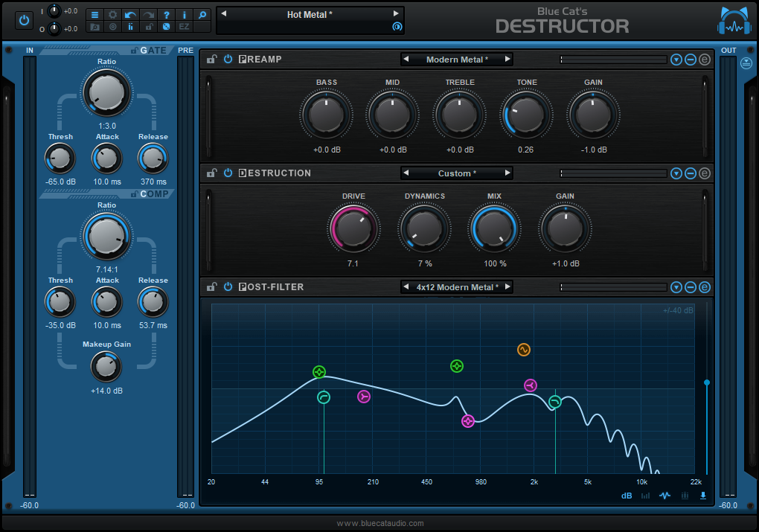Click the preset folder search icon
Image resolution: width=759 pixels, height=532 pixels.
(x=95, y=27)
